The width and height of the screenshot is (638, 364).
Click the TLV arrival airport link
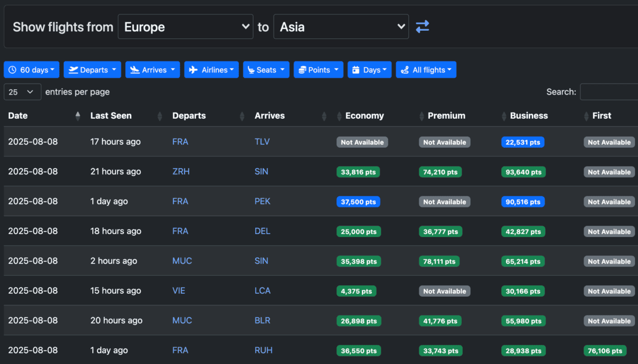coord(262,141)
